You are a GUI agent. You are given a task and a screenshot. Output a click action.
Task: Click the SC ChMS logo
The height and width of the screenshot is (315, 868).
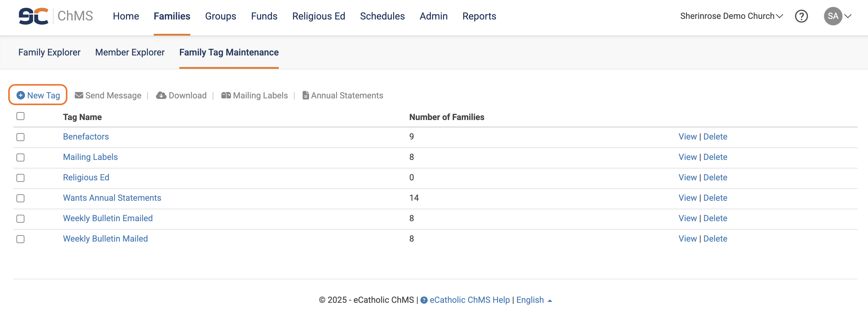56,16
